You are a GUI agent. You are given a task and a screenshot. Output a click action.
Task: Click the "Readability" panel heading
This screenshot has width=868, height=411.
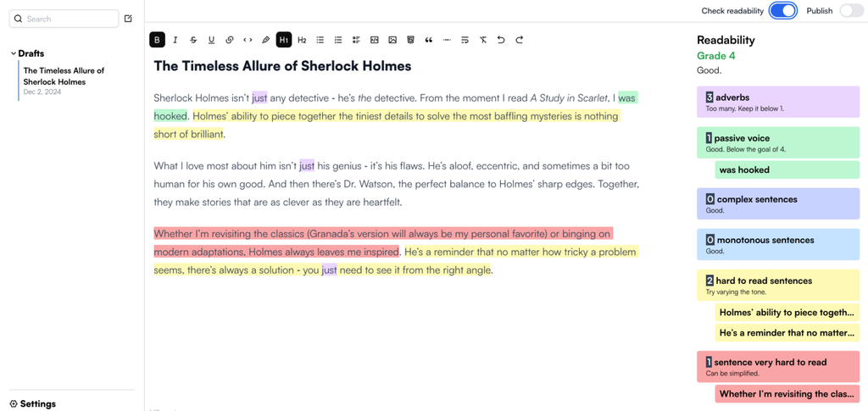click(x=726, y=40)
